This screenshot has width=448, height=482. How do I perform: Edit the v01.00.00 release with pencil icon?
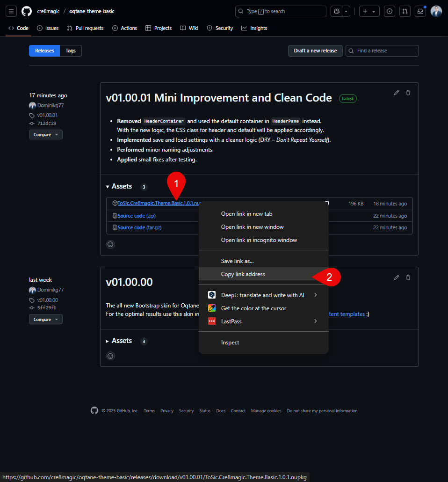point(397,278)
